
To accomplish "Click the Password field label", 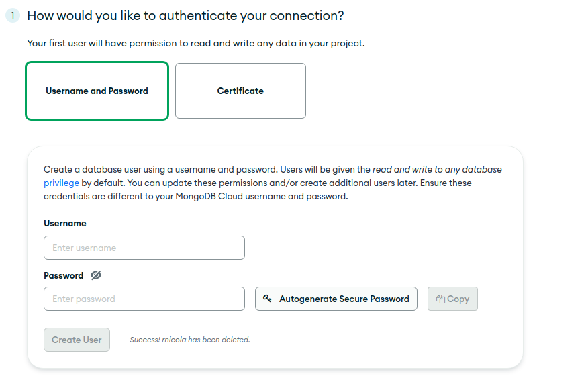I will tap(63, 275).
